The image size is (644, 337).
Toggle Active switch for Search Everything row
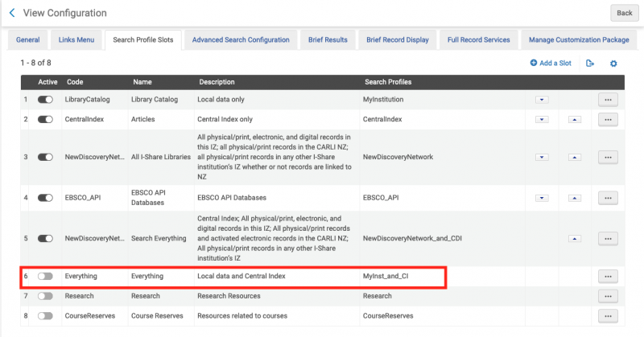tap(45, 238)
